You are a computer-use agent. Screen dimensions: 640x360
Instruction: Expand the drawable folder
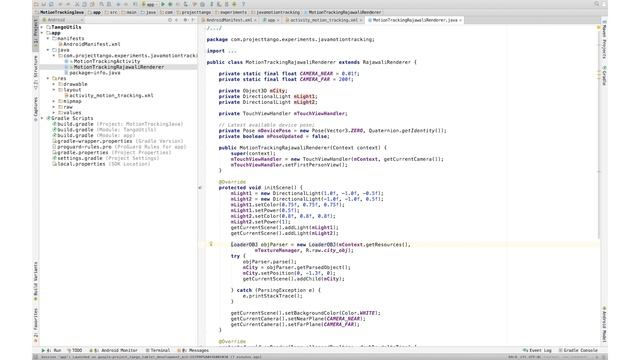point(53,84)
